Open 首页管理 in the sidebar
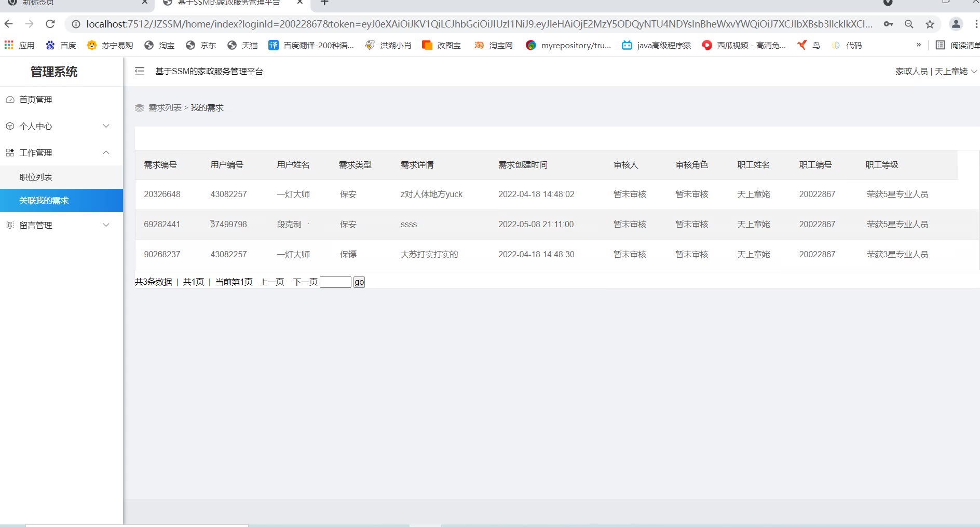The height and width of the screenshot is (527, 980). (36, 100)
